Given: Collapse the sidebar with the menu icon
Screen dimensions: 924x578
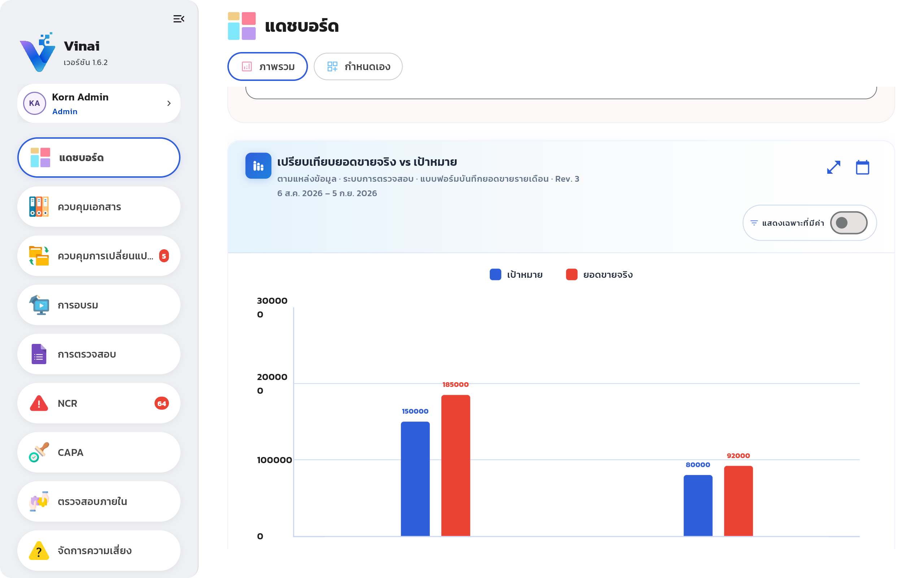Looking at the screenshot, I should pos(179,19).
